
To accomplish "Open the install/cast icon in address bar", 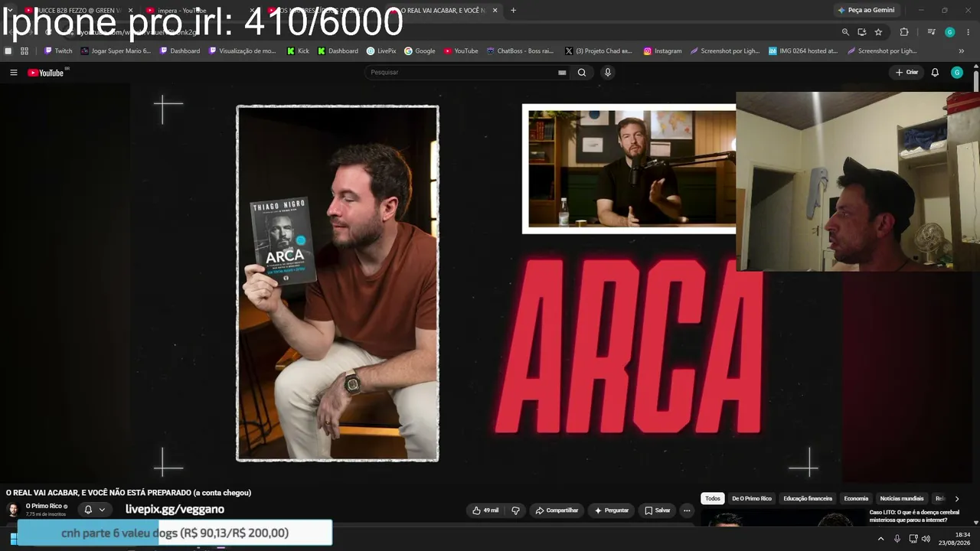I will click(861, 32).
